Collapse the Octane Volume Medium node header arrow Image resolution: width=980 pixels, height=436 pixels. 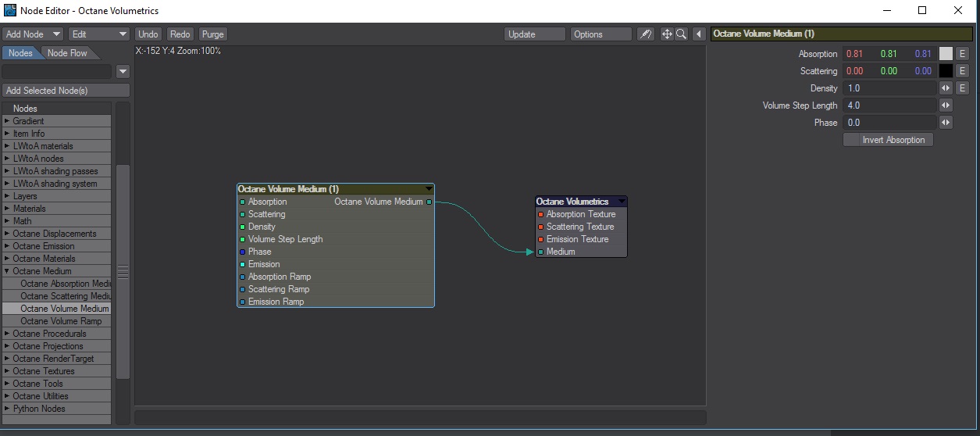[429, 189]
